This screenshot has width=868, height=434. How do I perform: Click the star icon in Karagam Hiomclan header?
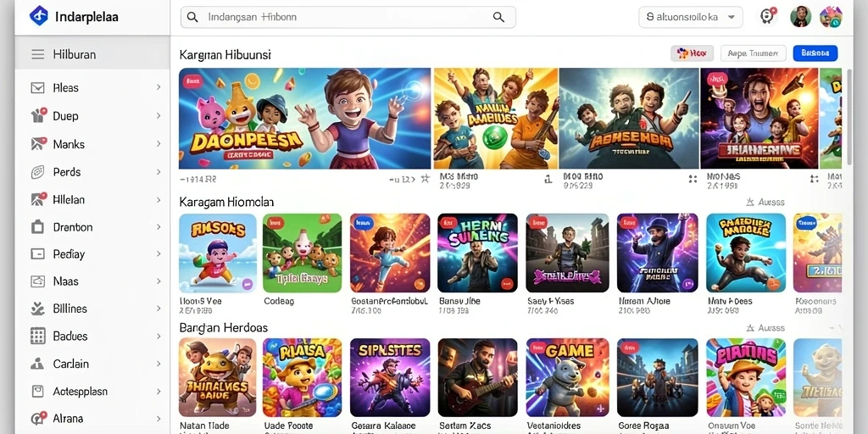pyautogui.click(x=750, y=202)
